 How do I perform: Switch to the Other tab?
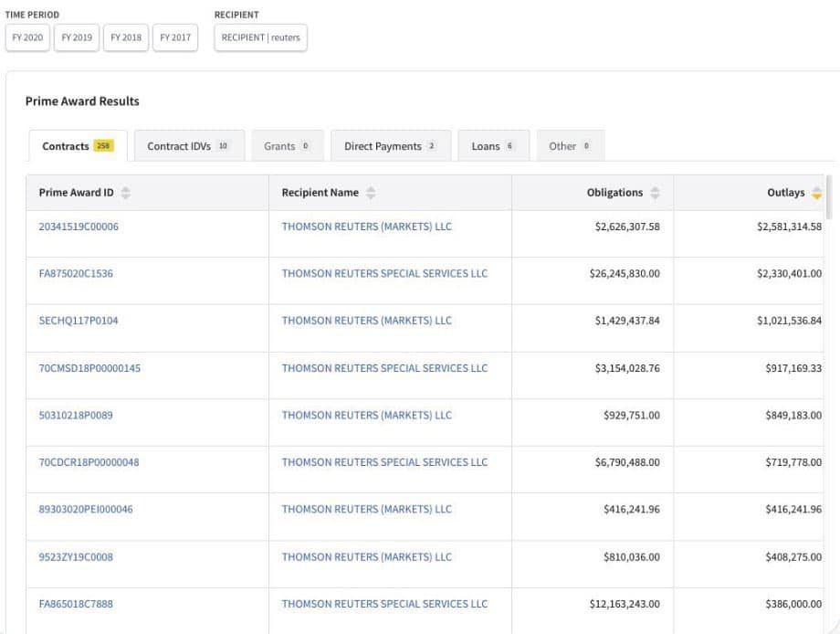pos(571,146)
